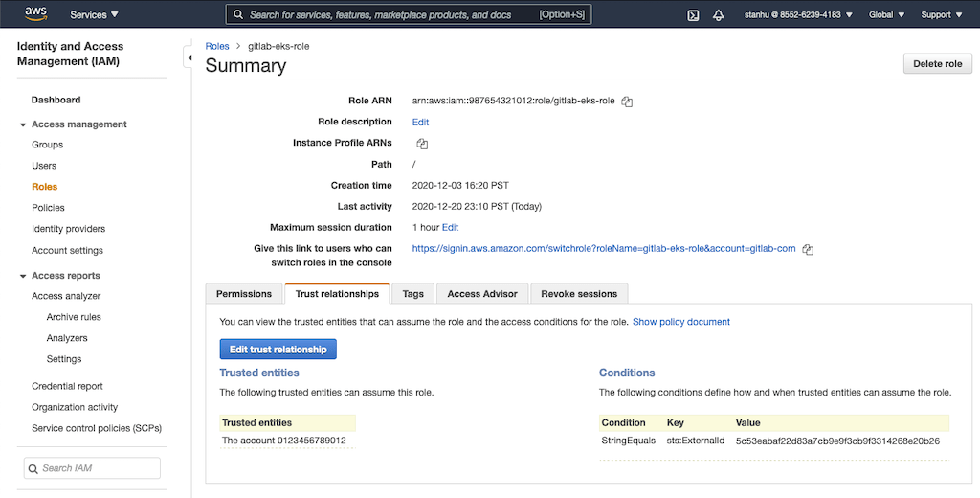Open the CloudShell terminal icon
The height and width of the screenshot is (498, 980).
tap(693, 15)
